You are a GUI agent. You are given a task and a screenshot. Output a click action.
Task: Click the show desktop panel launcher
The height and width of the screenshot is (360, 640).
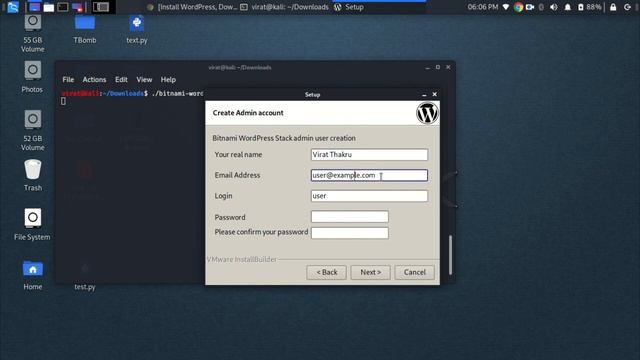pyautogui.click(x=35, y=7)
